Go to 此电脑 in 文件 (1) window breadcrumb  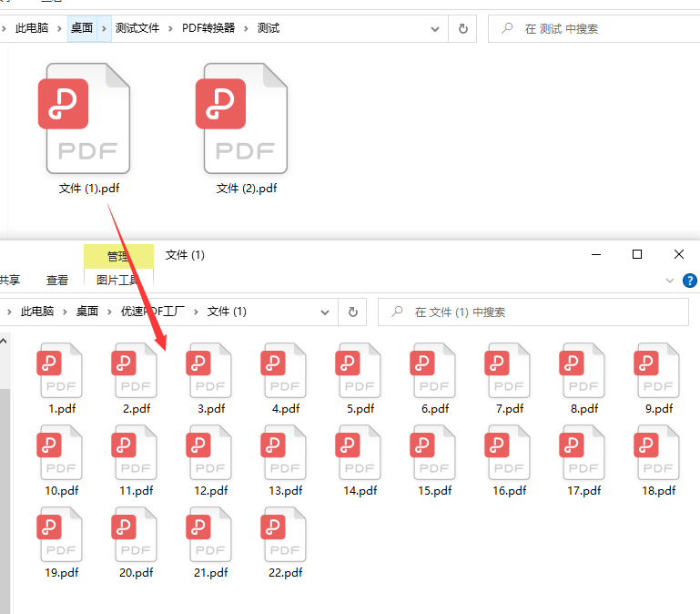37,312
